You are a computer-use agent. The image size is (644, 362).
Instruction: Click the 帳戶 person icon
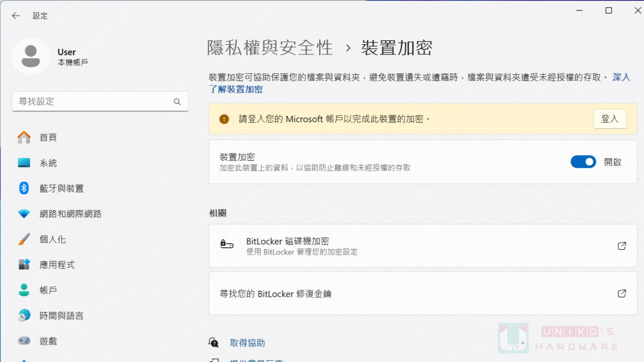pyautogui.click(x=24, y=290)
